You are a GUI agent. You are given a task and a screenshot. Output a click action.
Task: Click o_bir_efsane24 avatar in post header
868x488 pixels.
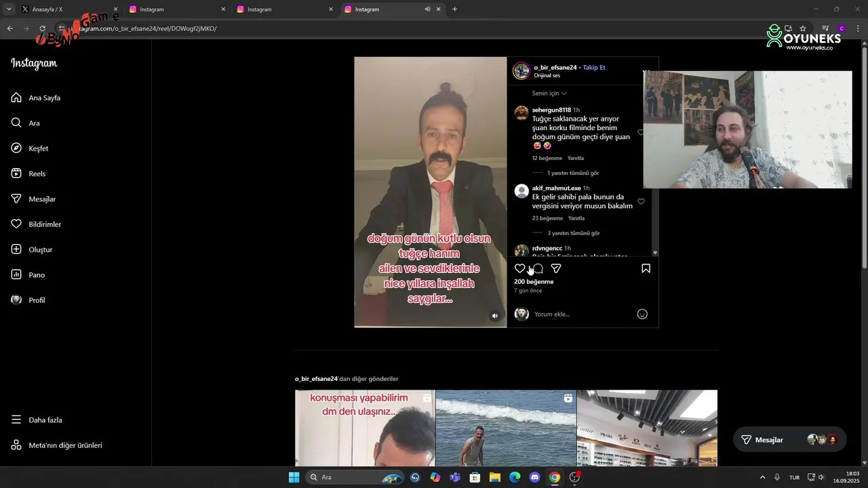pyautogui.click(x=521, y=70)
